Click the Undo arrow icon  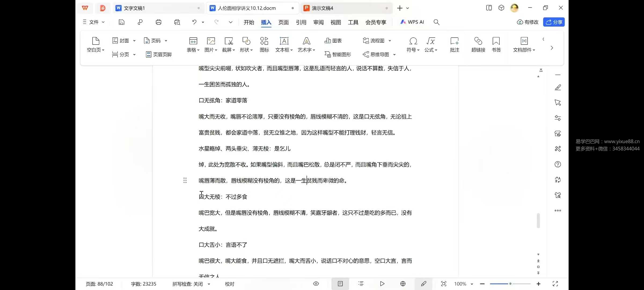194,22
